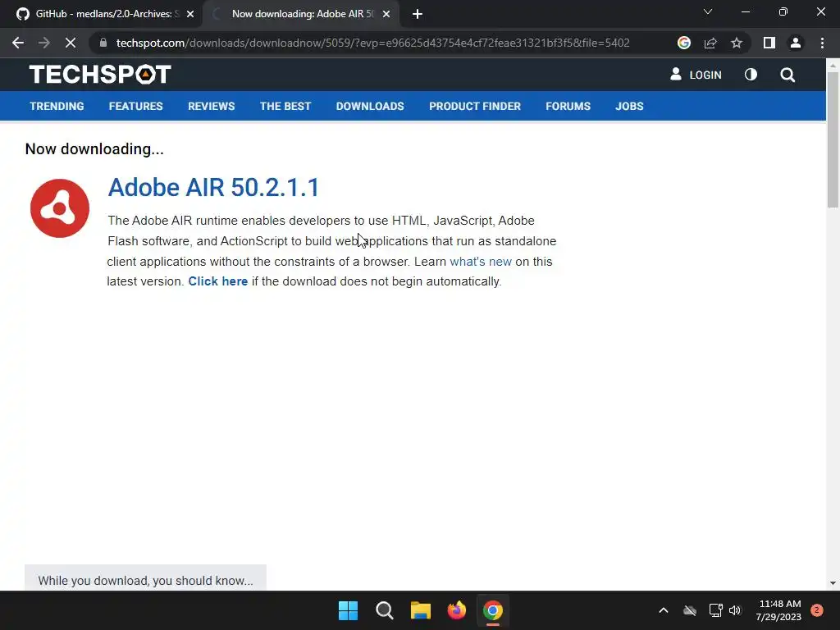This screenshot has height=630, width=840.
Task: Click the address bar URL
Action: [373, 43]
